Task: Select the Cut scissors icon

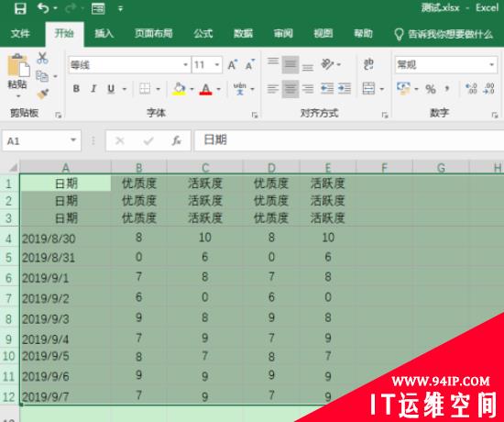Action: [42, 59]
